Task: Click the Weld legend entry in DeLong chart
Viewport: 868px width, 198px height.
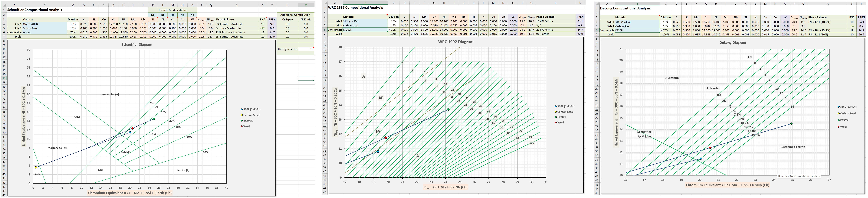Action: 842,127
